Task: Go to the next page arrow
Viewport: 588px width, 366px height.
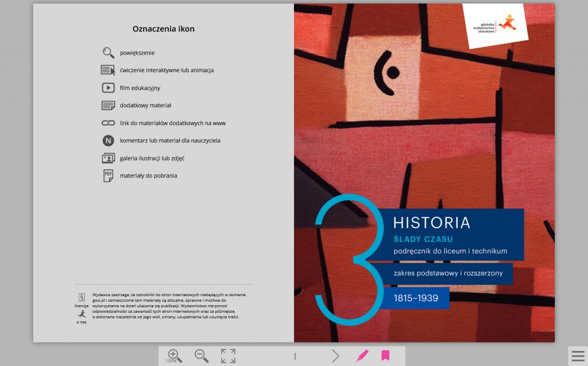Action: [x=335, y=356]
